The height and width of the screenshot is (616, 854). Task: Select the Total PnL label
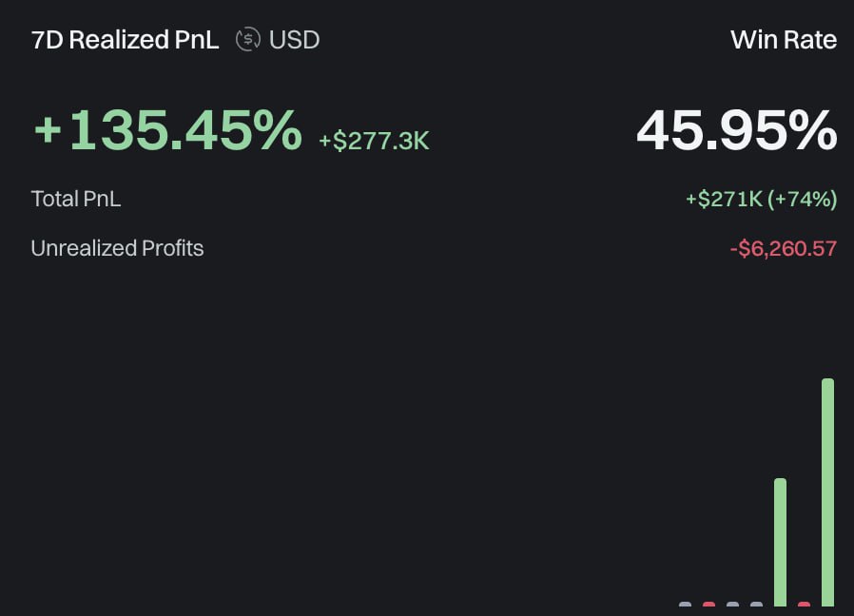(x=76, y=199)
